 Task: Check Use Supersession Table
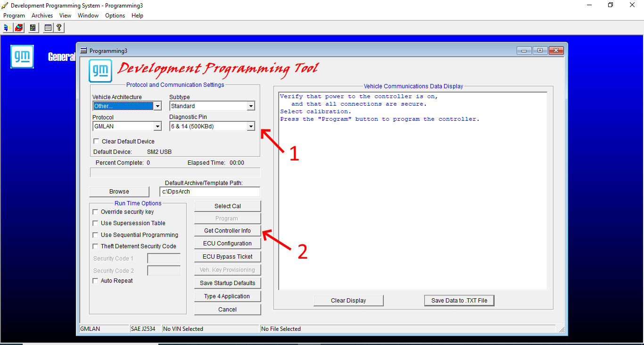[x=96, y=223]
